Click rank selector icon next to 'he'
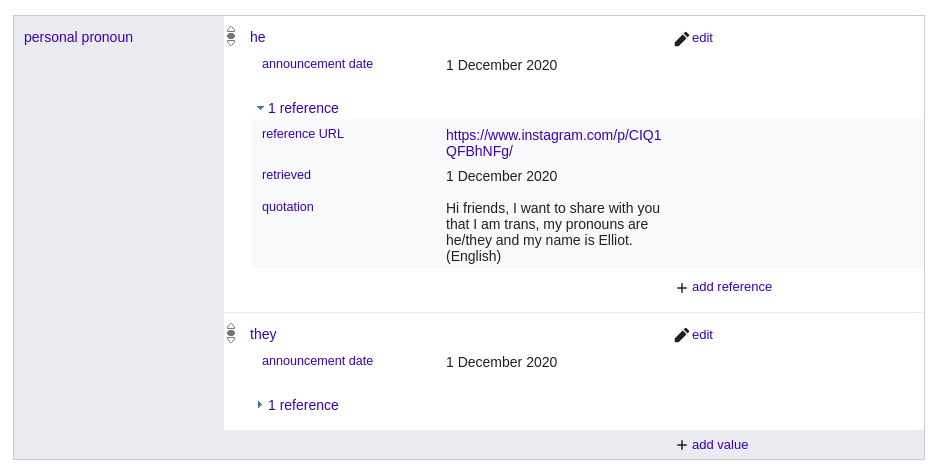933x473 pixels. (x=231, y=36)
